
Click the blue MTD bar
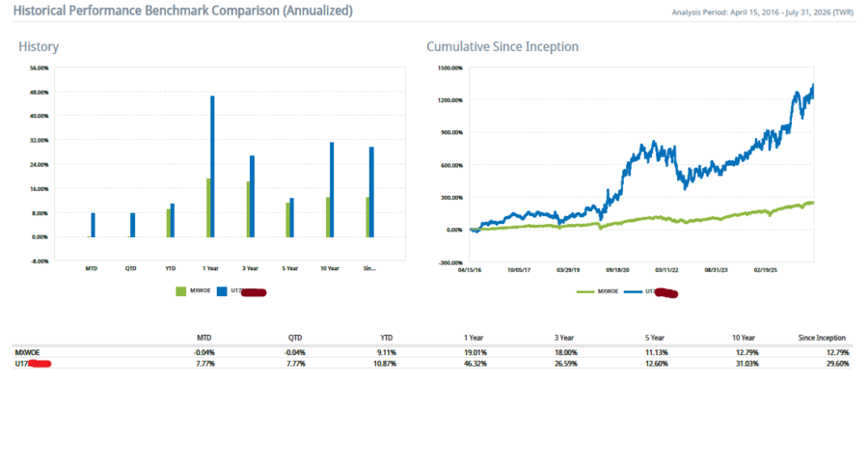[x=93, y=225]
